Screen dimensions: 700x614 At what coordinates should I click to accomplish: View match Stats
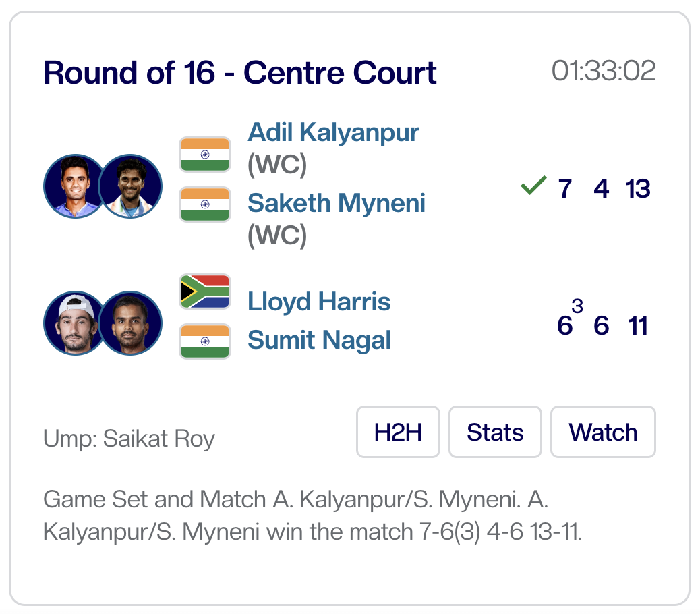[x=495, y=432]
